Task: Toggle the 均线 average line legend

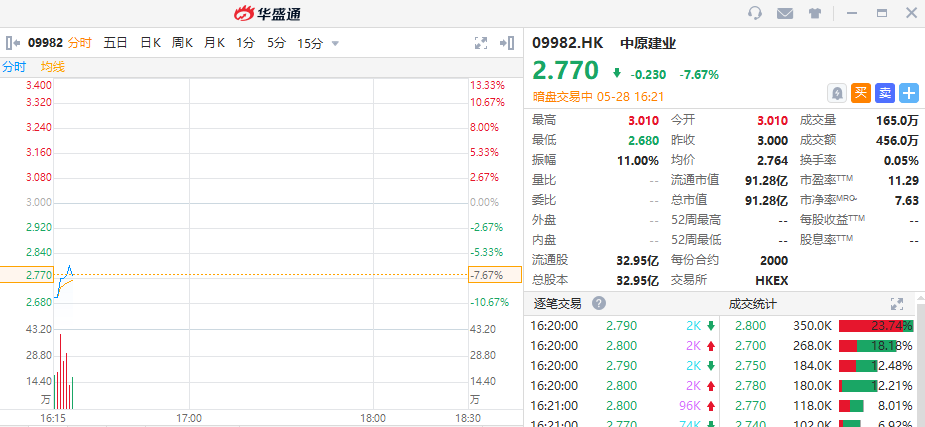Action: point(53,67)
